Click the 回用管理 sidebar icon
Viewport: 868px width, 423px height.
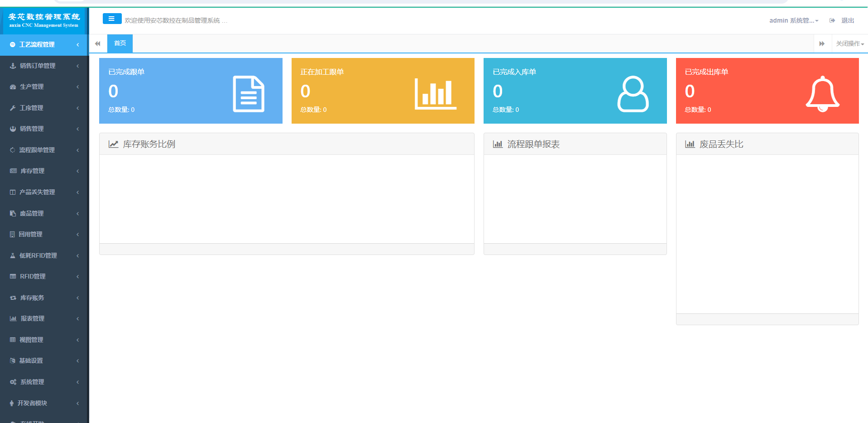(12, 234)
